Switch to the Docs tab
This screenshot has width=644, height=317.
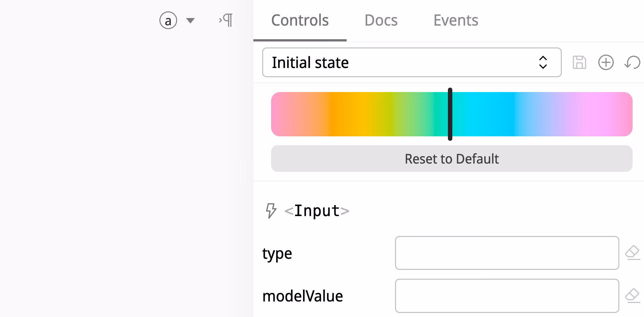pyautogui.click(x=381, y=20)
